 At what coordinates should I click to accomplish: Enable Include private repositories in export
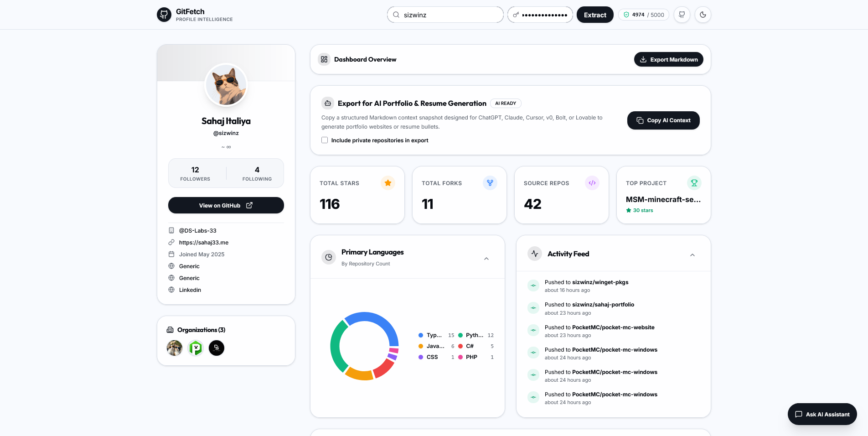coord(325,140)
